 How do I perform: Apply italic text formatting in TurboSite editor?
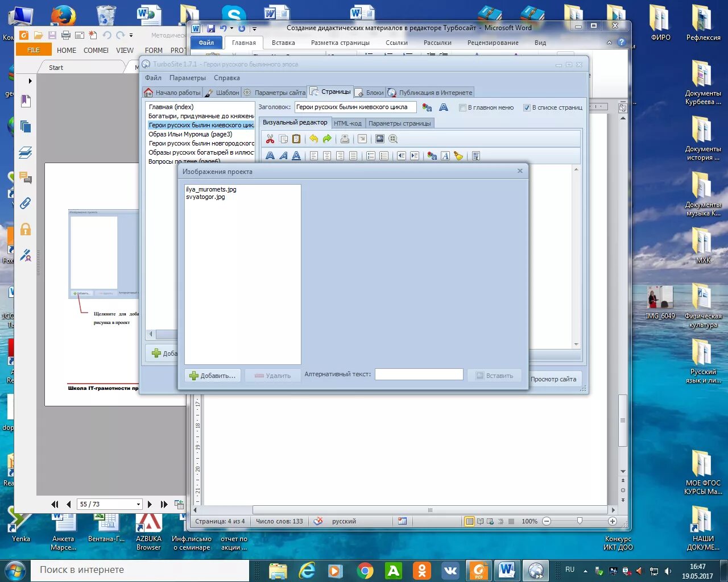(283, 156)
